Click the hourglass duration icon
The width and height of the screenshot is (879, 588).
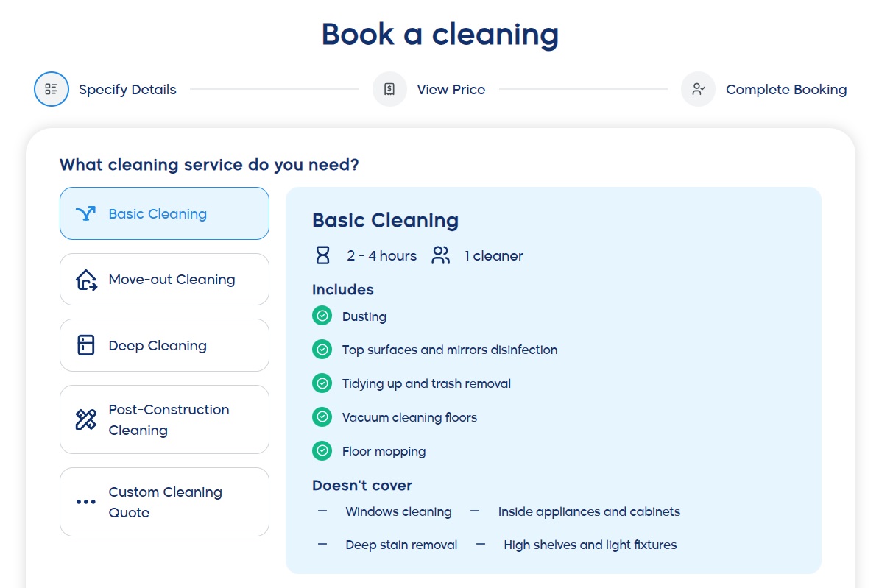[x=322, y=255]
